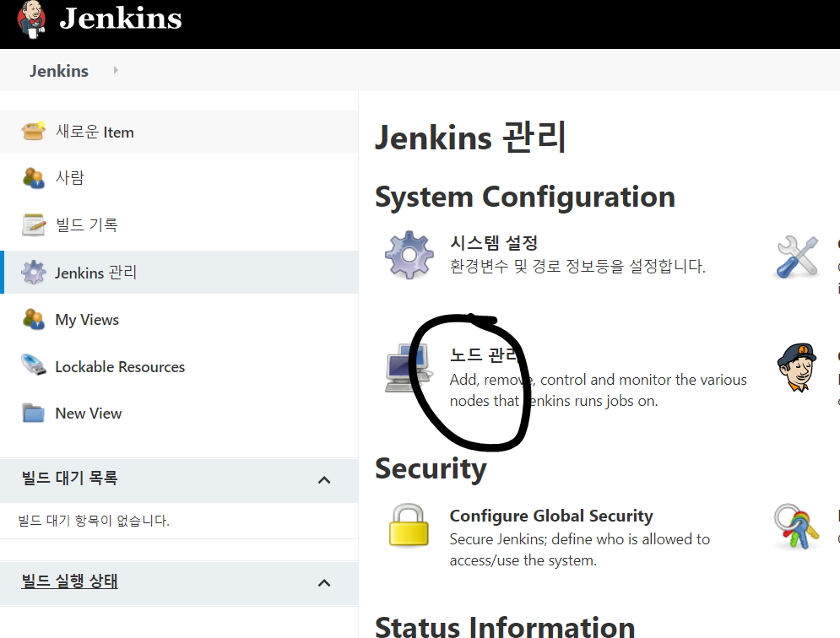The height and width of the screenshot is (638, 840).
Task: Click the Jenkins 관리 page heading
Action: pos(470,137)
